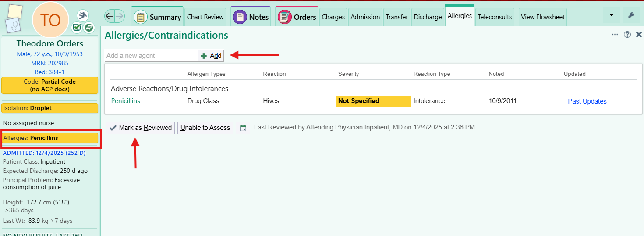Click the Not Specified severity cell

(374, 101)
